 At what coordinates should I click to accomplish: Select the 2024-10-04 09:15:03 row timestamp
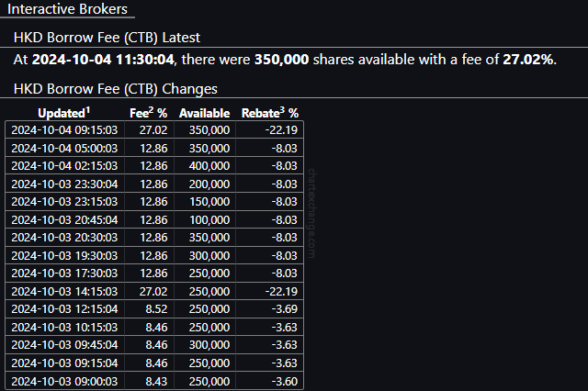[x=64, y=130]
